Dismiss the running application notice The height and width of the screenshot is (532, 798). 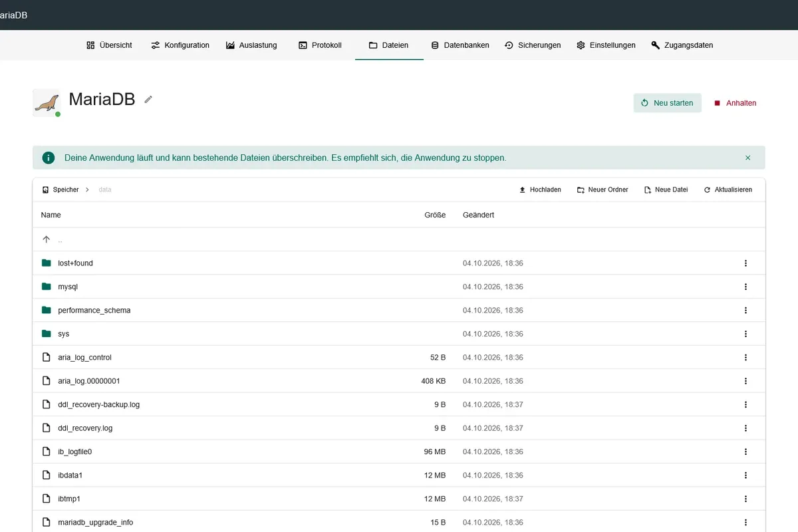tap(747, 158)
